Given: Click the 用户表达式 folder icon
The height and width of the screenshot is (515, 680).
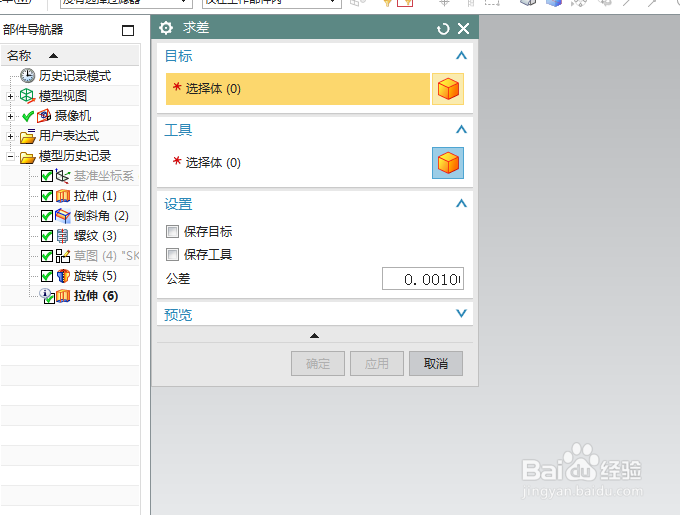Looking at the screenshot, I should pos(28,136).
